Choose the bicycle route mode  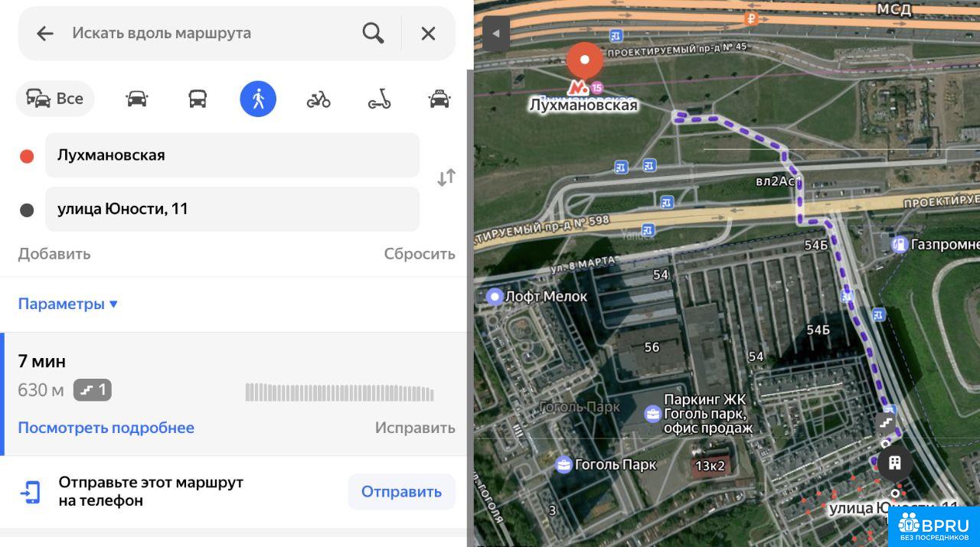[x=318, y=99]
